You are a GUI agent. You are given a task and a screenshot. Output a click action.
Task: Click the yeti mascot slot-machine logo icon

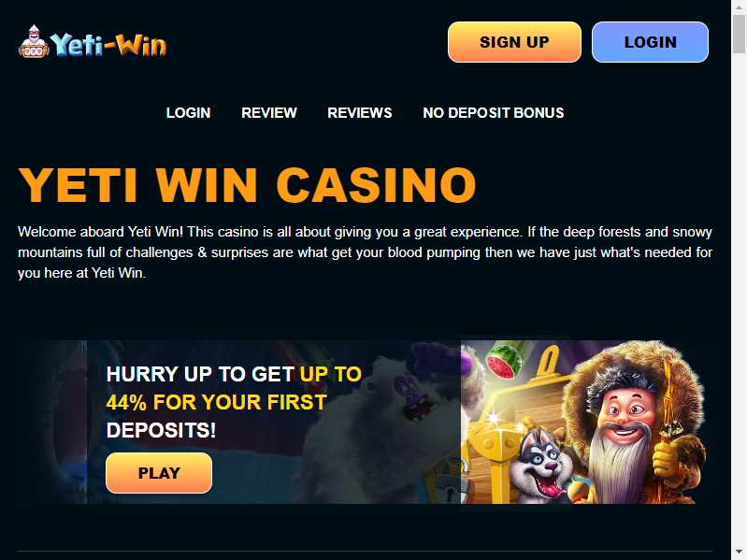[34, 42]
